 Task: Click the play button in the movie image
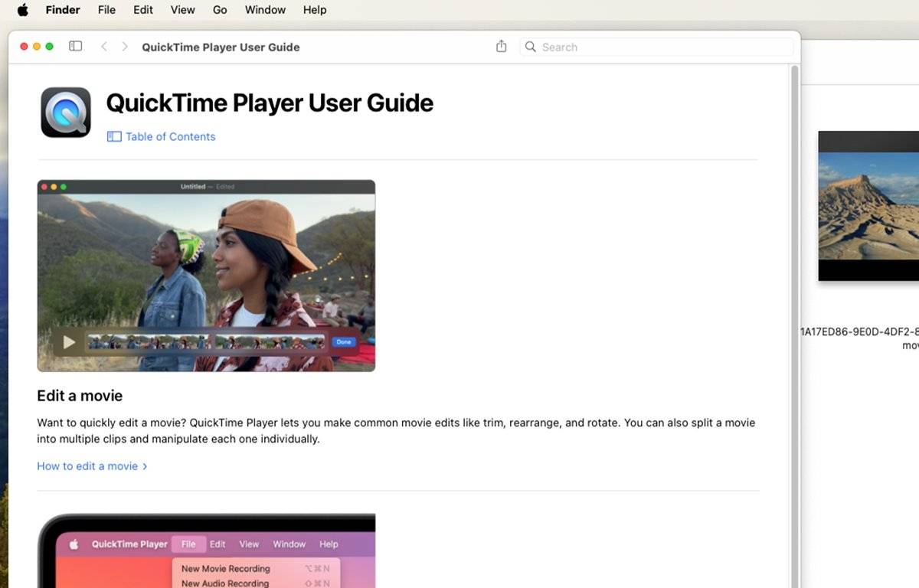(69, 342)
